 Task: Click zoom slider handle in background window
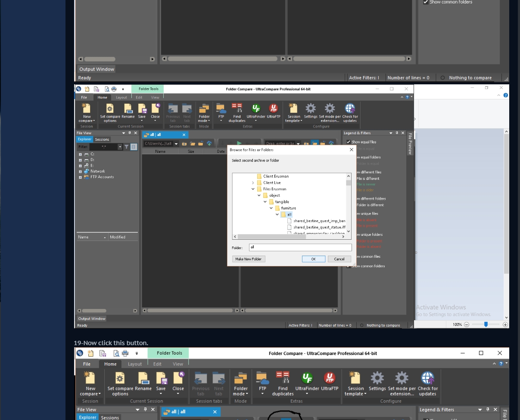486,324
